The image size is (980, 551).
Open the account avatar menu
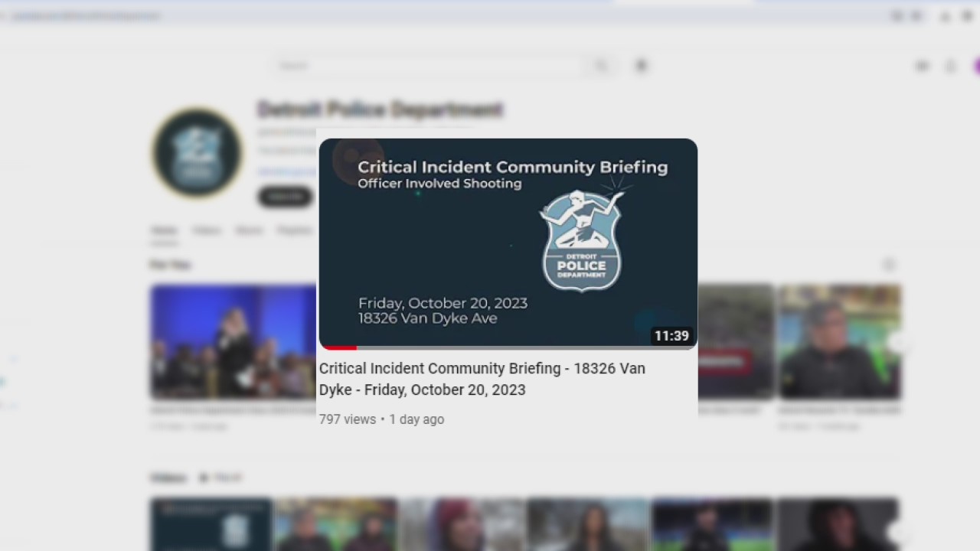click(976, 67)
